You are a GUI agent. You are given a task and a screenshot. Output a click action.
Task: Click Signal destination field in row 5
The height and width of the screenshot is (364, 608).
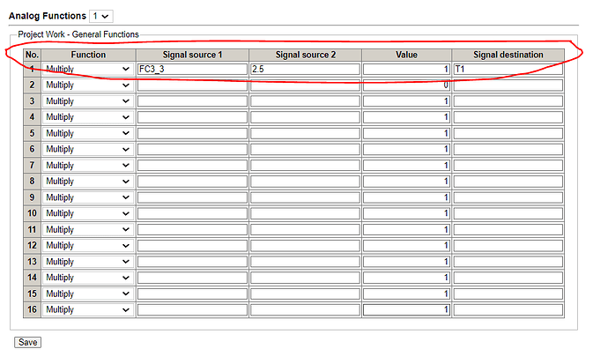(x=508, y=133)
